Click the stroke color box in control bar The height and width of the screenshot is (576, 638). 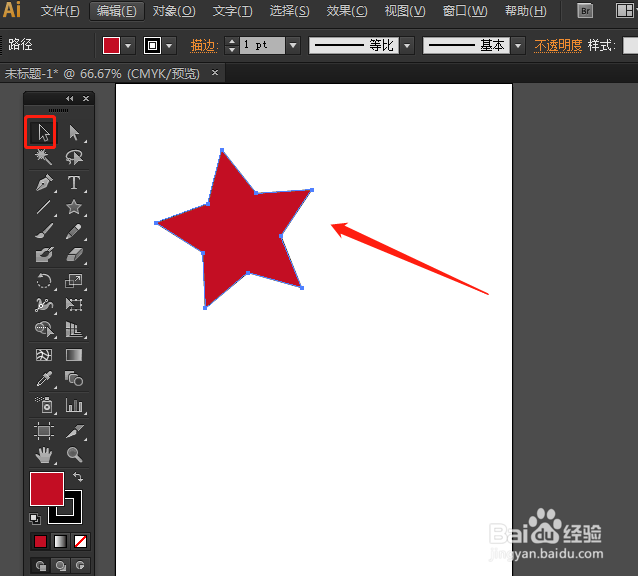click(x=152, y=45)
